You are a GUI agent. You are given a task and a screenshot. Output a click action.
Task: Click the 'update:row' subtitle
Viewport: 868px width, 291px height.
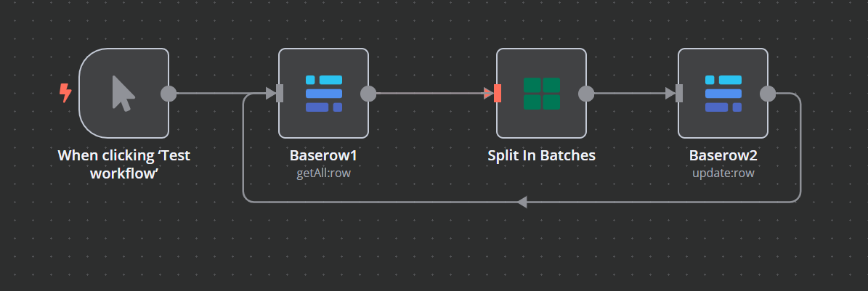723,173
